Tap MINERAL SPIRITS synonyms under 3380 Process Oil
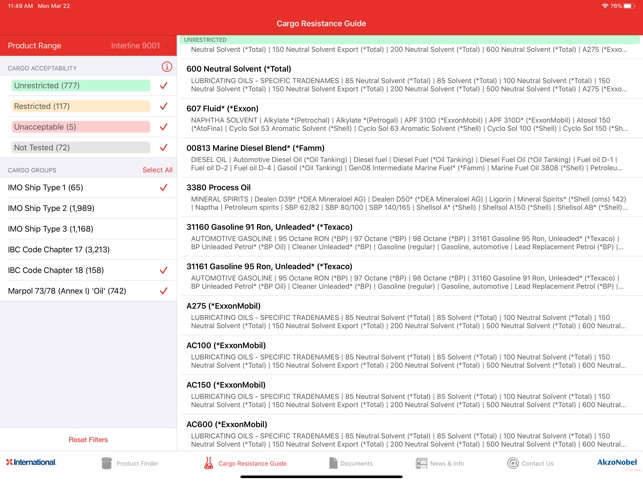Viewport: 643px width, 482px height. pos(409,203)
